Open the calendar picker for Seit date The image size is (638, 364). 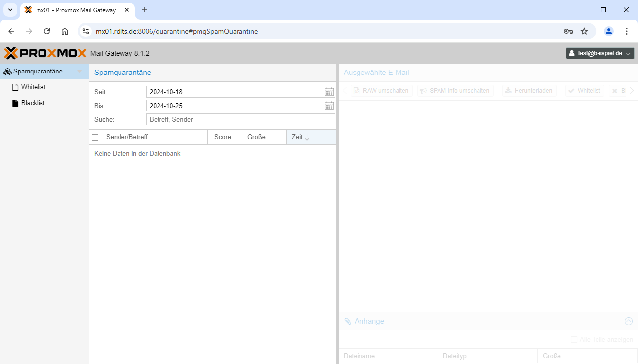[329, 92]
